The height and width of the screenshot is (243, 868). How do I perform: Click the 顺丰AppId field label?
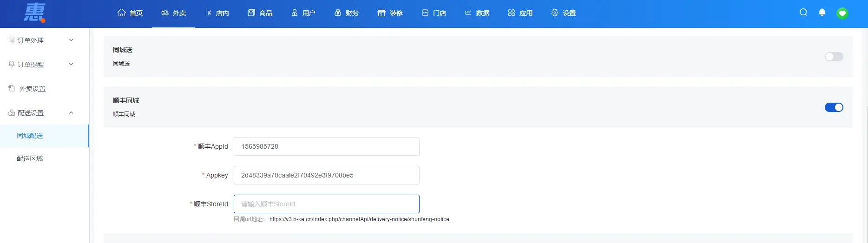tap(213, 146)
